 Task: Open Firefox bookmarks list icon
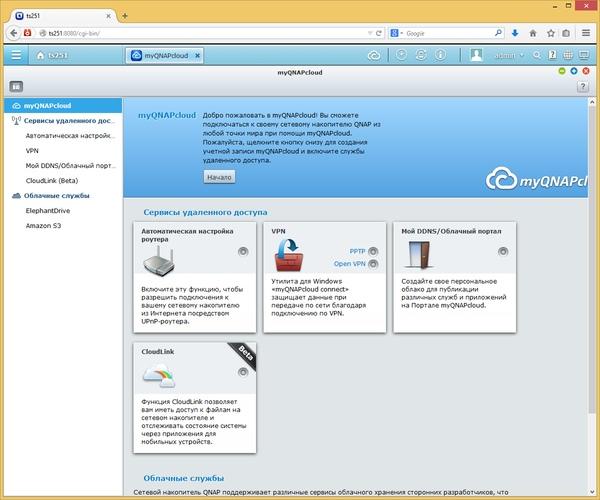tap(566, 33)
